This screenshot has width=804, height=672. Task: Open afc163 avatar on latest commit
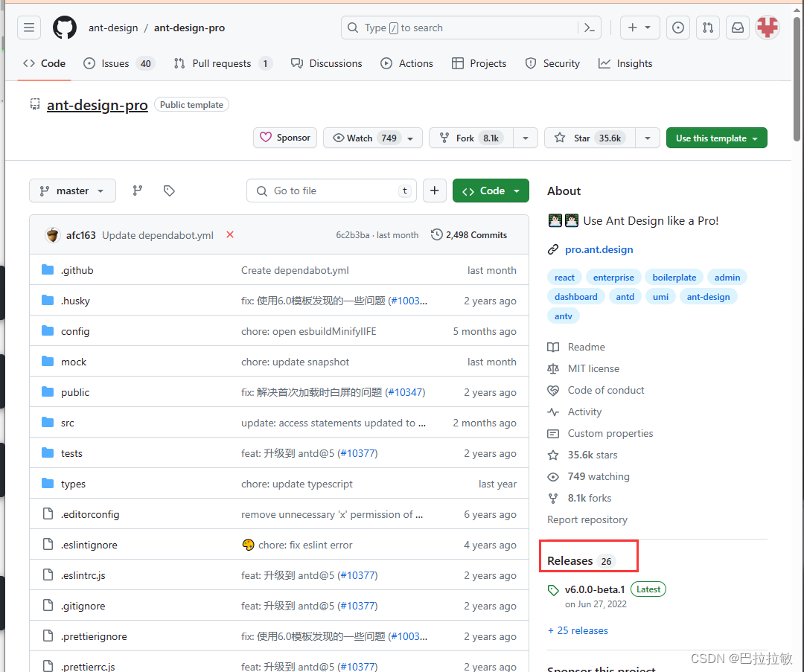52,234
